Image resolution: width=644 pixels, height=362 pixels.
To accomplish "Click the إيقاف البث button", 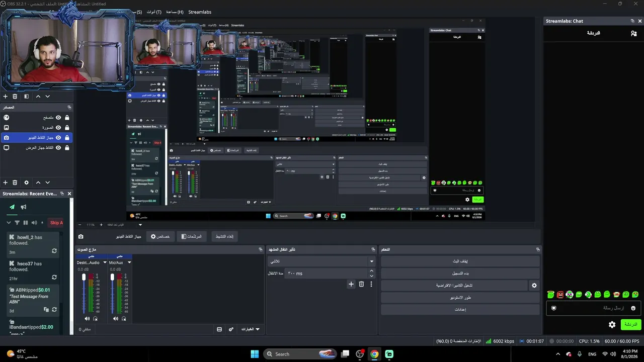I will pyautogui.click(x=460, y=261).
